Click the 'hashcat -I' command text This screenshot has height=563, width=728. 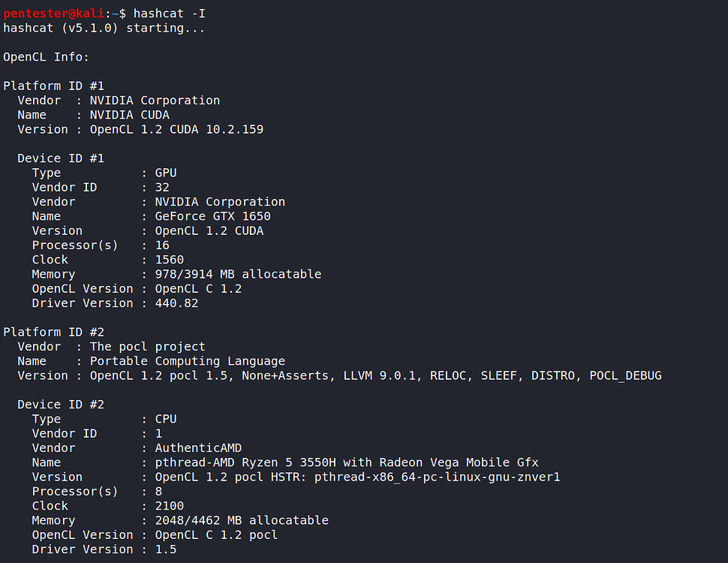coord(170,14)
